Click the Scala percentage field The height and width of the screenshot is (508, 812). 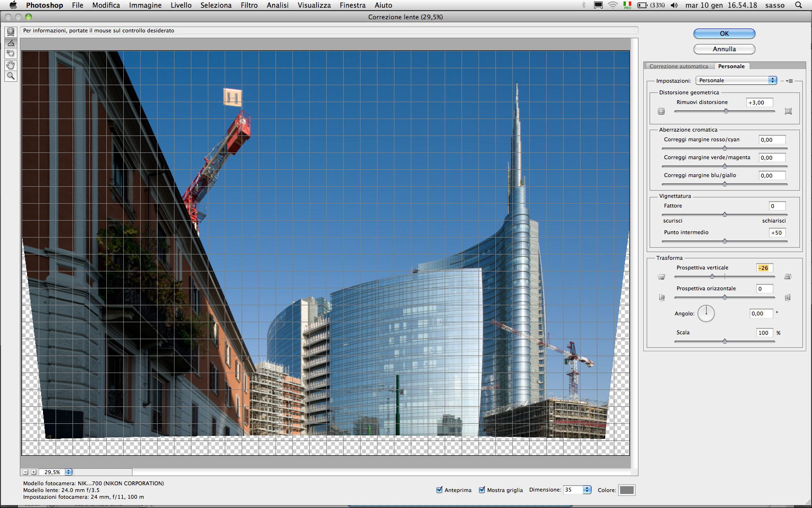(x=765, y=333)
